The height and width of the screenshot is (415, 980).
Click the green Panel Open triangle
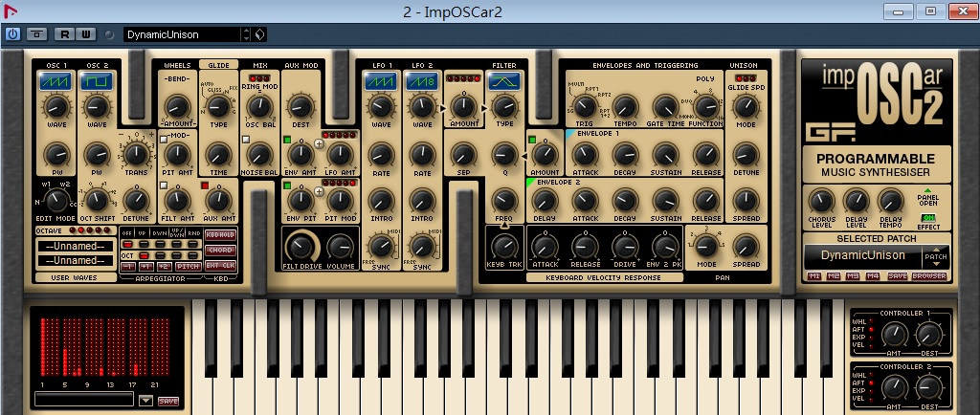(x=927, y=190)
